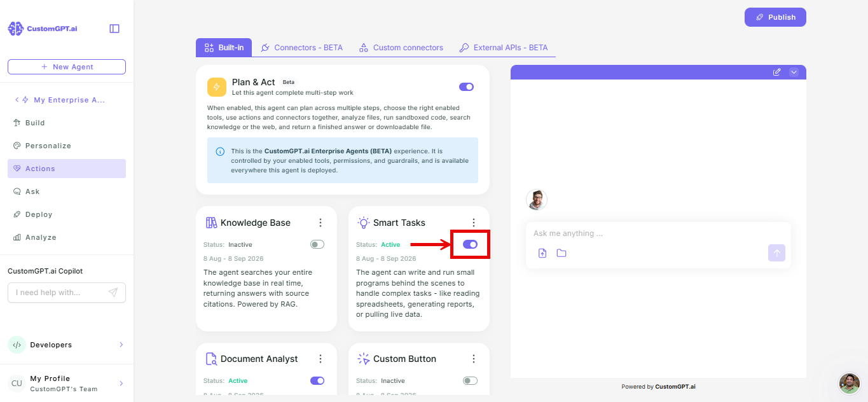This screenshot has width=868, height=402.
Task: Click the Ask chat bubble icon
Action: 17,191
